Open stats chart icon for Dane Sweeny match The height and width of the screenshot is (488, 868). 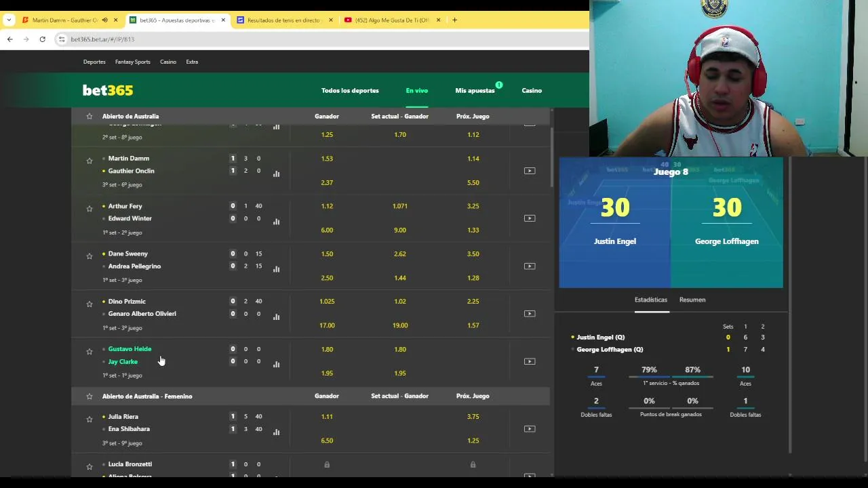pos(276,268)
